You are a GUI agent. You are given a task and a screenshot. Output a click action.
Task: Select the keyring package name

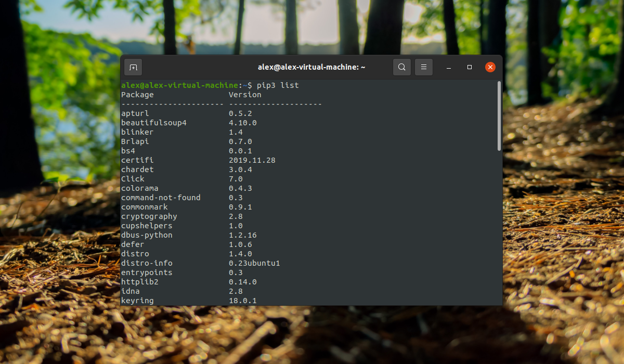pos(137,301)
